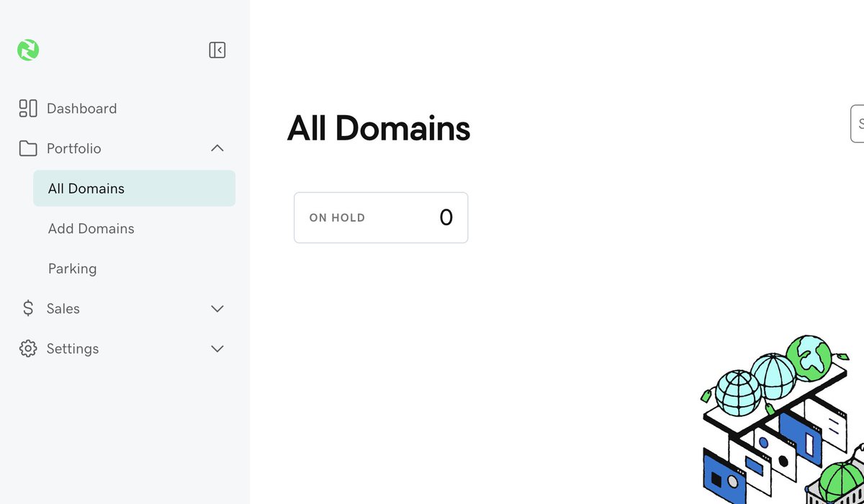The width and height of the screenshot is (864, 504).
Task: Click the Settings gear icon
Action: (x=28, y=348)
